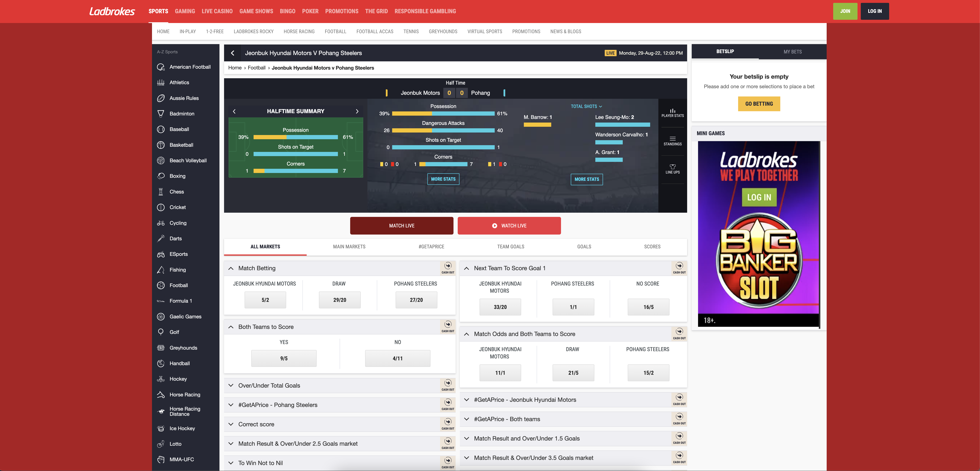The width and height of the screenshot is (980, 471).
Task: Open In-Play navigation item
Action: point(188,32)
